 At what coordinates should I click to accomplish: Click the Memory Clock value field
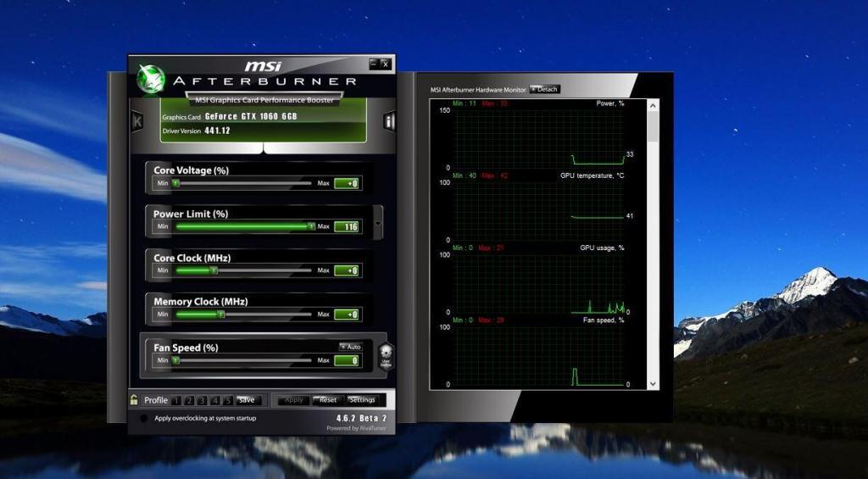click(x=347, y=315)
